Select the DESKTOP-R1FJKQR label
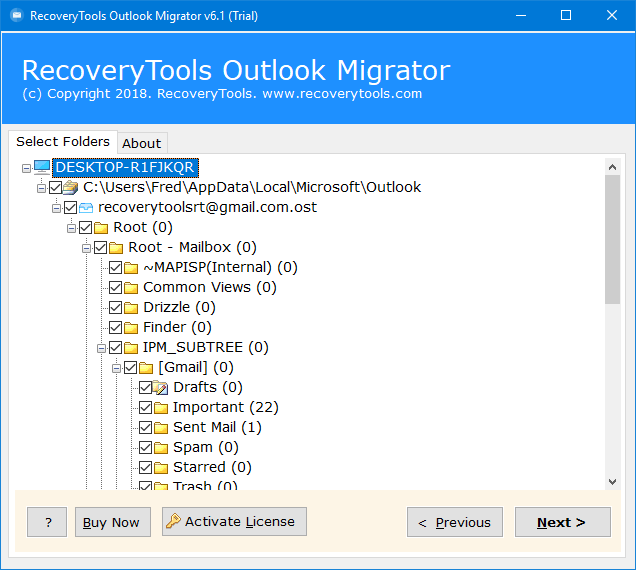The height and width of the screenshot is (570, 636). coord(125,168)
